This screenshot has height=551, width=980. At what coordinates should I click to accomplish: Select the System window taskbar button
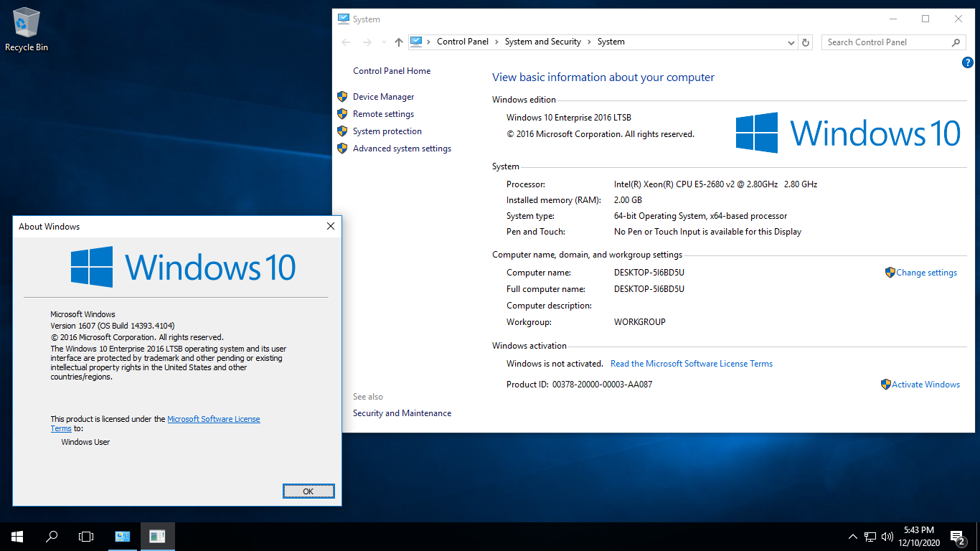pos(123,536)
